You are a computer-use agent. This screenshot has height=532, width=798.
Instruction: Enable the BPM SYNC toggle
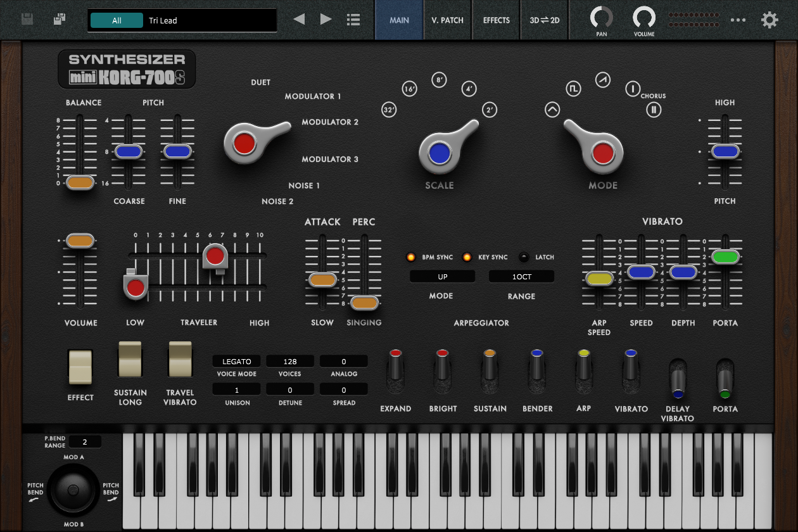coord(410,256)
